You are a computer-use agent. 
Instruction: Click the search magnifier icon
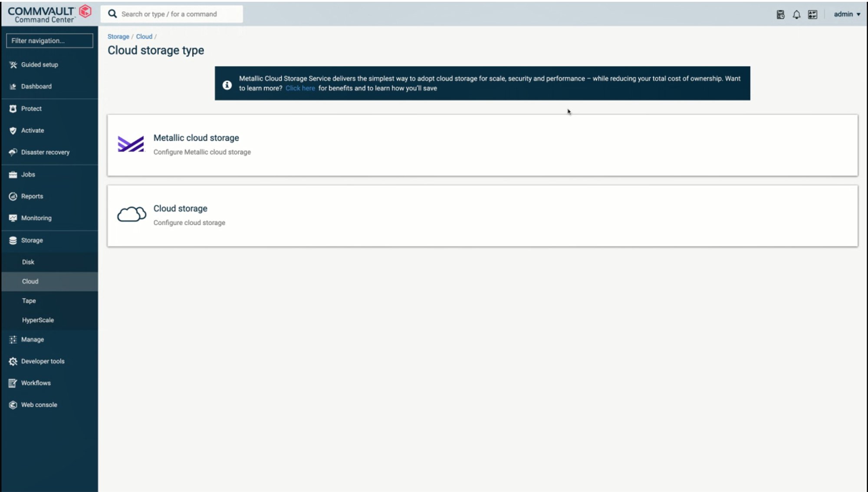112,13
